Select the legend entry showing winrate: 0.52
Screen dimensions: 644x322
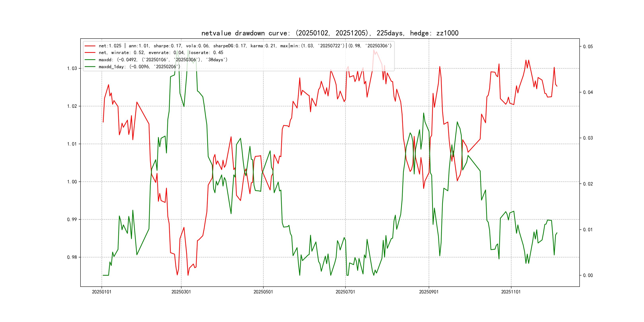tap(161, 53)
